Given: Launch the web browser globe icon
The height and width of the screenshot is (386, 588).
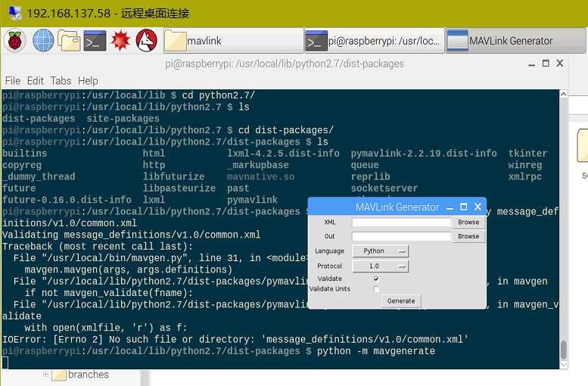Looking at the screenshot, I should (x=43, y=41).
